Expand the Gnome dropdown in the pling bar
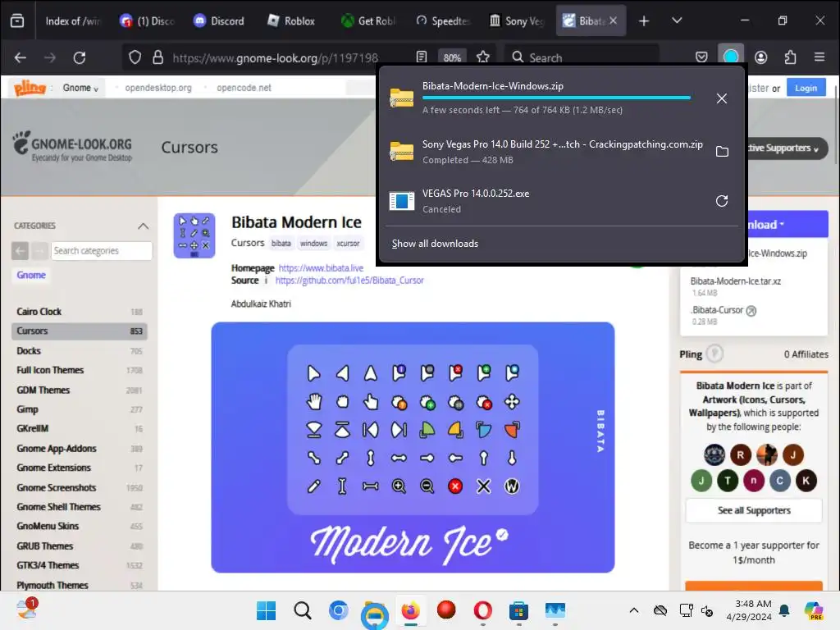The width and height of the screenshot is (840, 630). 80,88
